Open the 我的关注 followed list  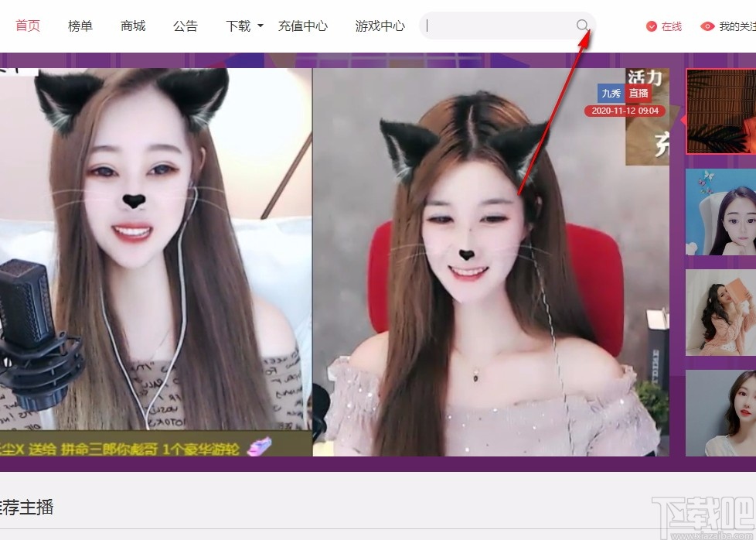tap(737, 26)
